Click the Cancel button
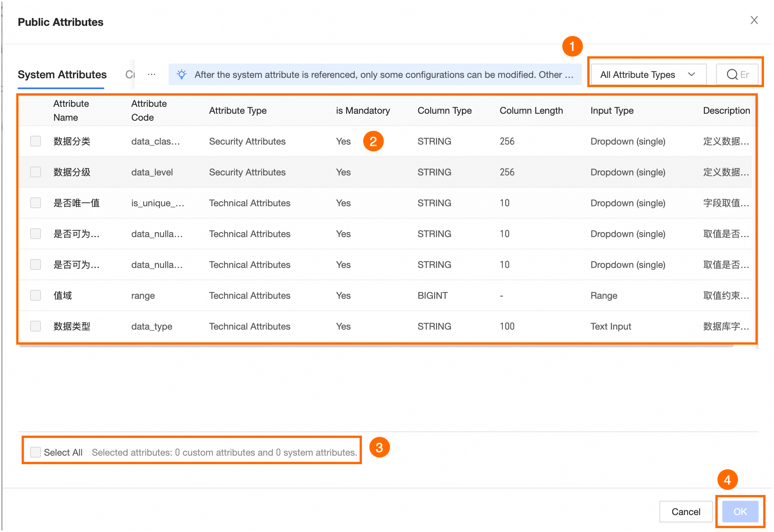Viewport: 774px width, 532px height. tap(686, 512)
